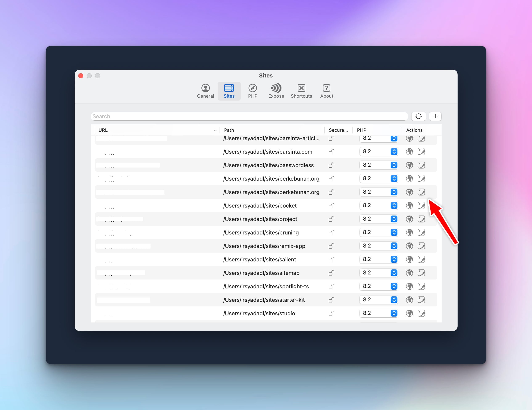532x410 pixels.
Task: Open the About panel
Action: [326, 91]
